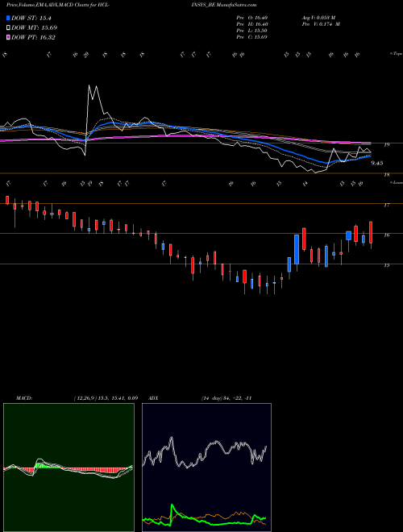The width and height of the screenshot is (403, 532).
Task: Click the 'Pre H: 16.40' value
Action: click(252, 24)
